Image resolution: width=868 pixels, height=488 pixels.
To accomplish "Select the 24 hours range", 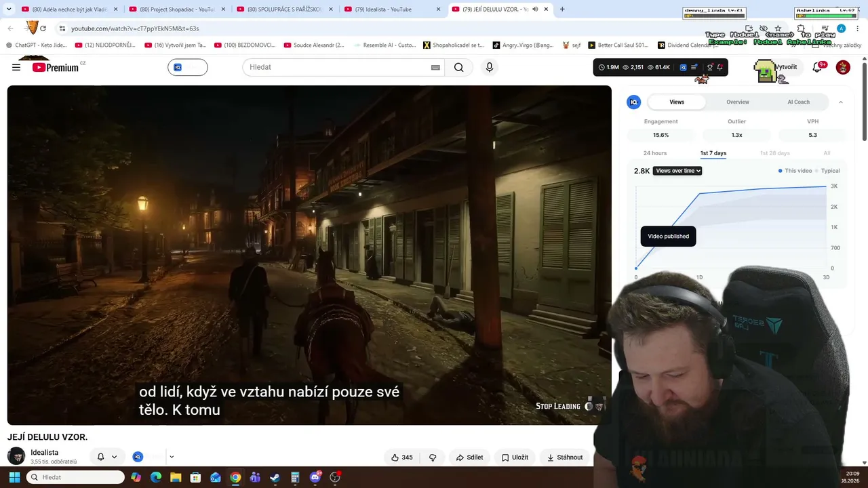I will click(x=655, y=153).
